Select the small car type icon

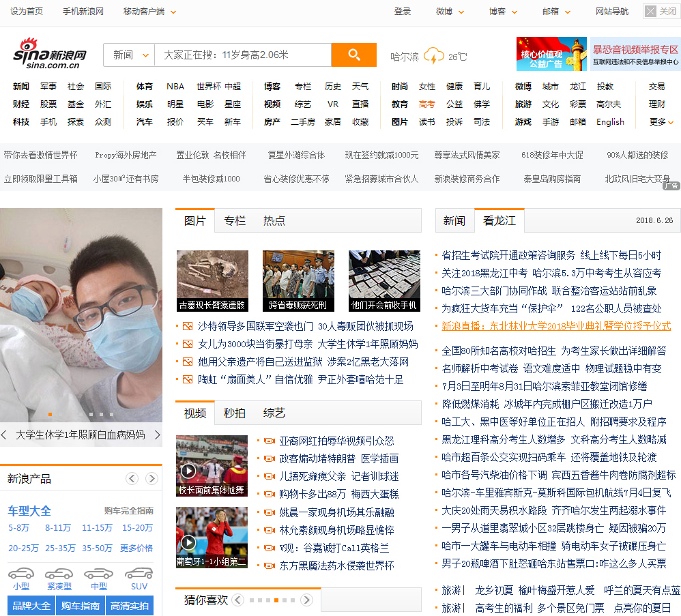(x=21, y=574)
